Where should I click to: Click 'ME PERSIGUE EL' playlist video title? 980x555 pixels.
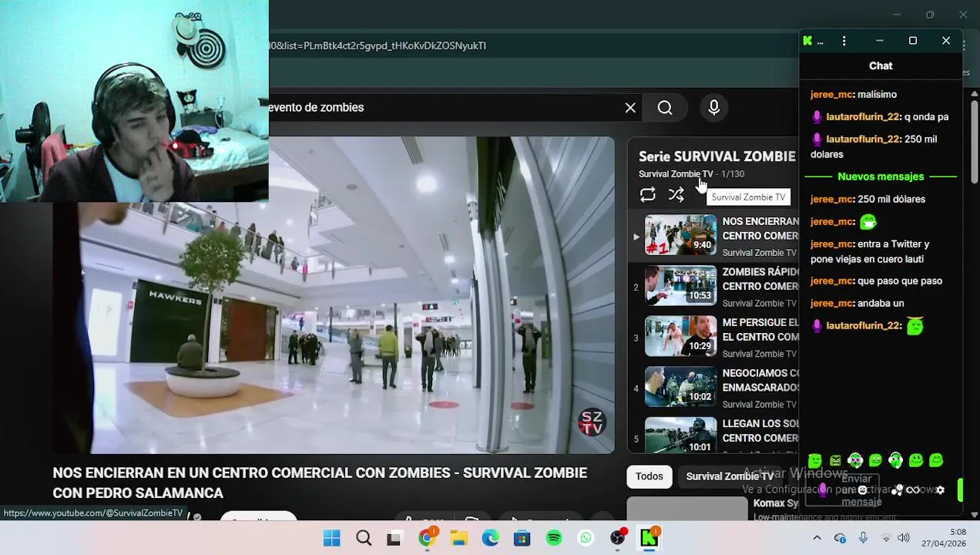tap(760, 330)
